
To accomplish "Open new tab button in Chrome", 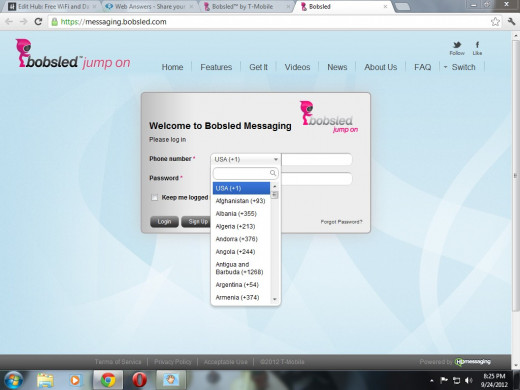I will coord(402,6).
